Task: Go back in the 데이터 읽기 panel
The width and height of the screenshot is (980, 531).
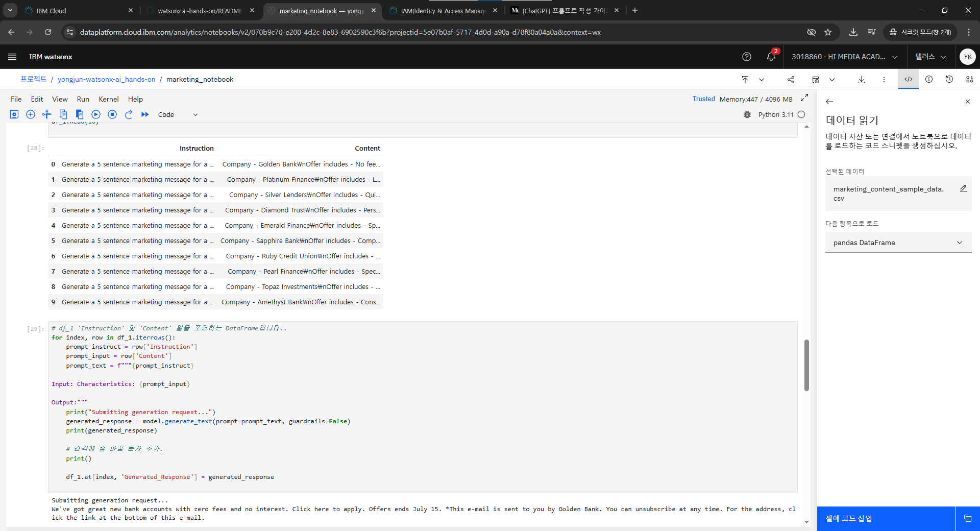Action: pyautogui.click(x=829, y=102)
